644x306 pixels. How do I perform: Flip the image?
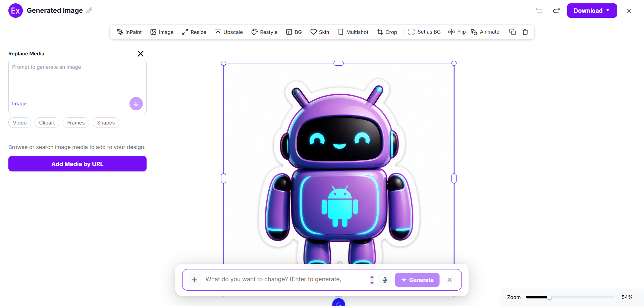point(457,32)
